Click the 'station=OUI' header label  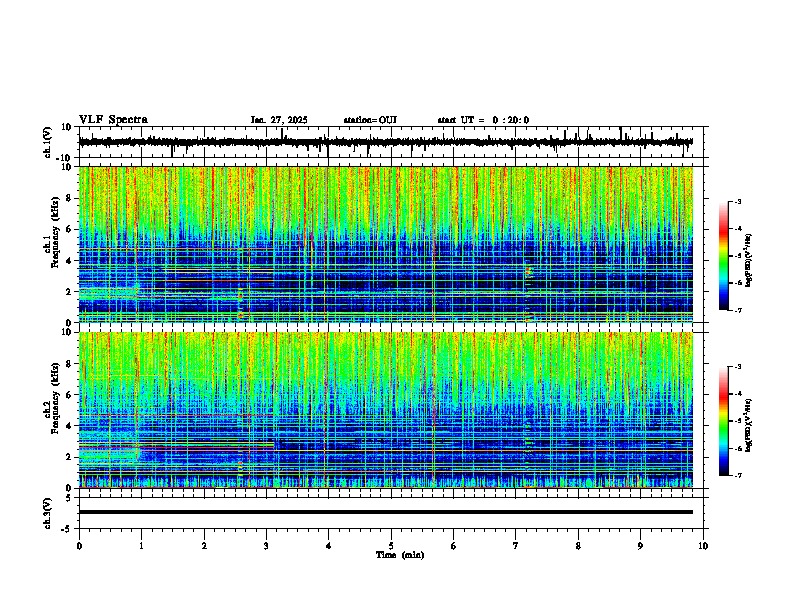point(370,120)
